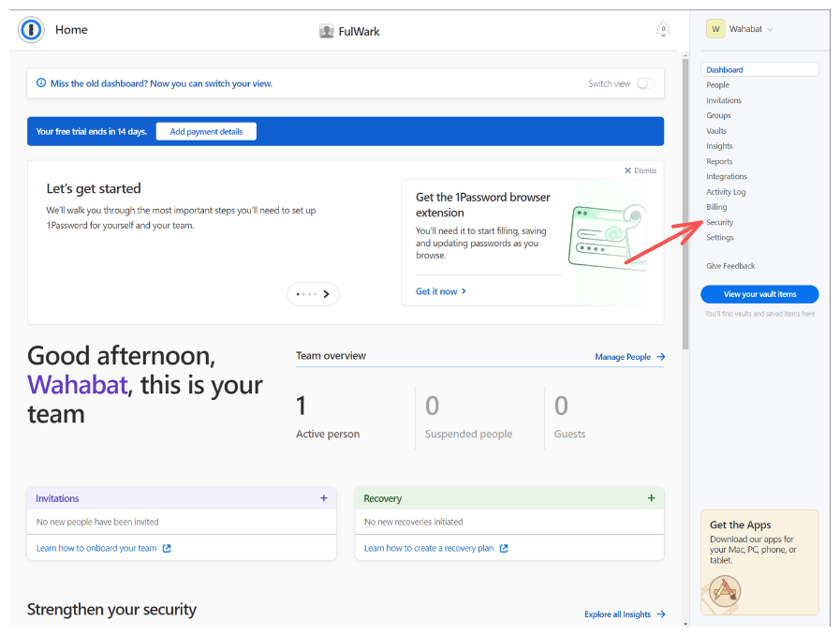Screen dimensions: 840x636
Task: Open Security in the sidebar
Action: (719, 222)
